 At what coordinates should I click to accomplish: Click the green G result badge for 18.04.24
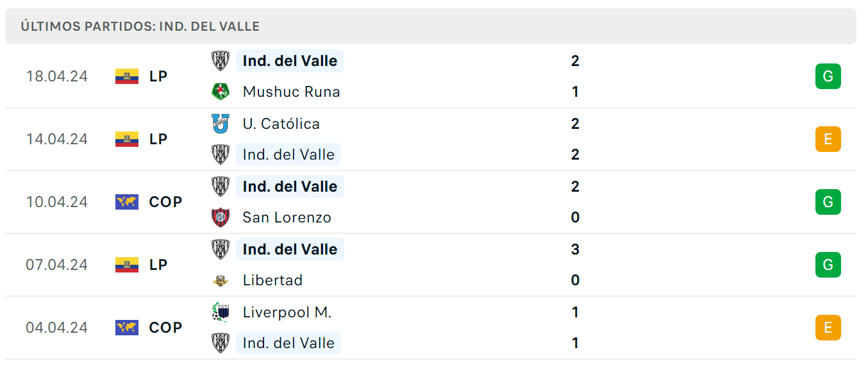828,76
